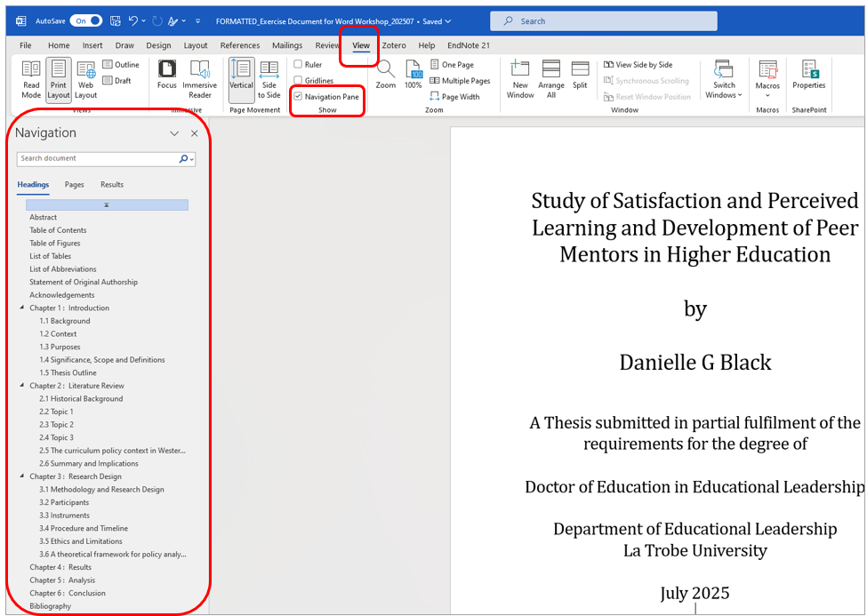Collapse Chapter 1: Introduction in Navigation
Image resolution: width=867 pixels, height=616 pixels.
click(x=21, y=308)
